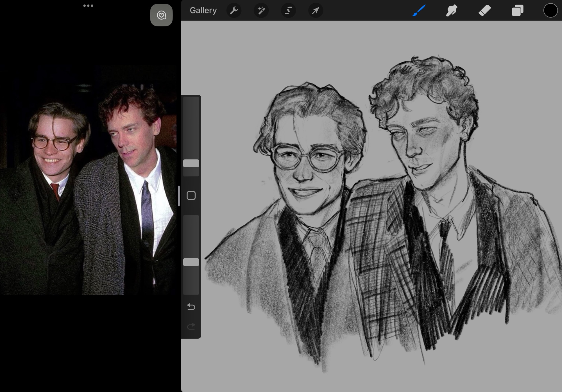Tap the heart search overlay button
Viewport: 562px width, 392px height.
pos(161,15)
